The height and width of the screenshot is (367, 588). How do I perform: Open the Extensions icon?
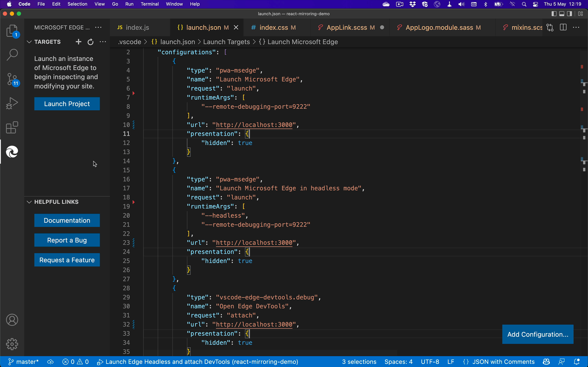coord(12,127)
